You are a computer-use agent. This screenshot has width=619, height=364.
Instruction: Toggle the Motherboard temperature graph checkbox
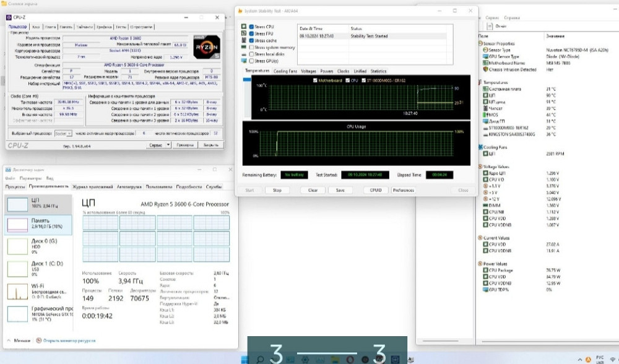coord(316,80)
